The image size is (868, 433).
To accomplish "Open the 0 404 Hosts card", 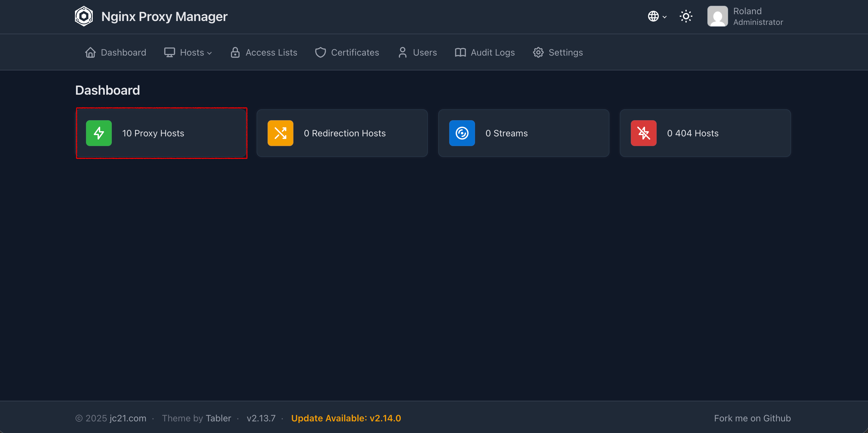I will (705, 133).
